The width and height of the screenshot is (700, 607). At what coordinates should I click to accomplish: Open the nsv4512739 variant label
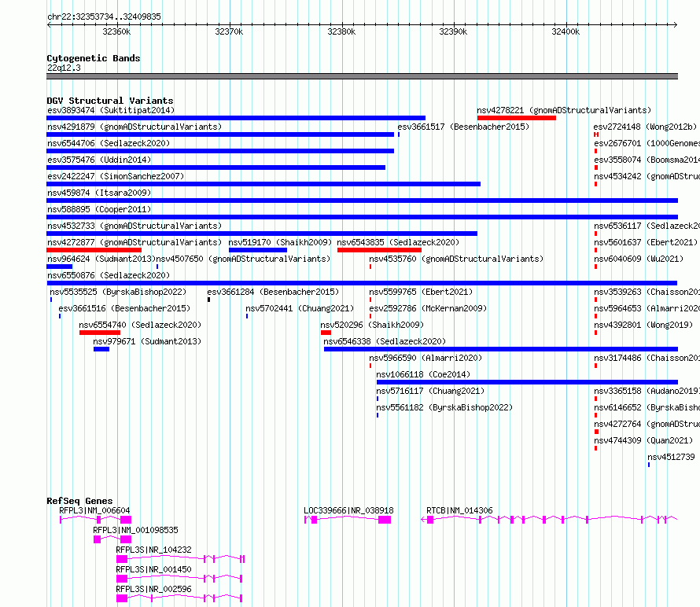671,457
